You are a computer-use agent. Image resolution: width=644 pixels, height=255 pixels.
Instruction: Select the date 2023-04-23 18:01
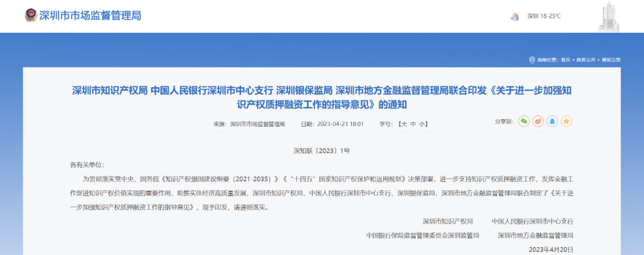tap(340, 124)
